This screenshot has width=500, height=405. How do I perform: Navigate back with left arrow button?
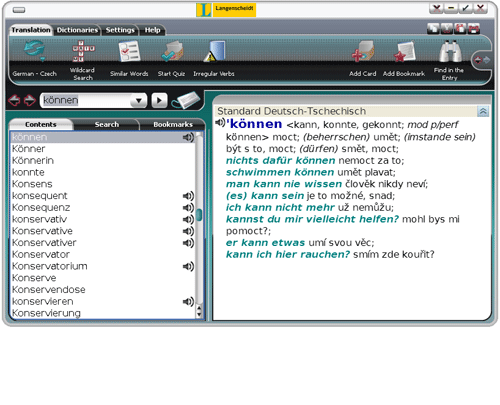14,100
